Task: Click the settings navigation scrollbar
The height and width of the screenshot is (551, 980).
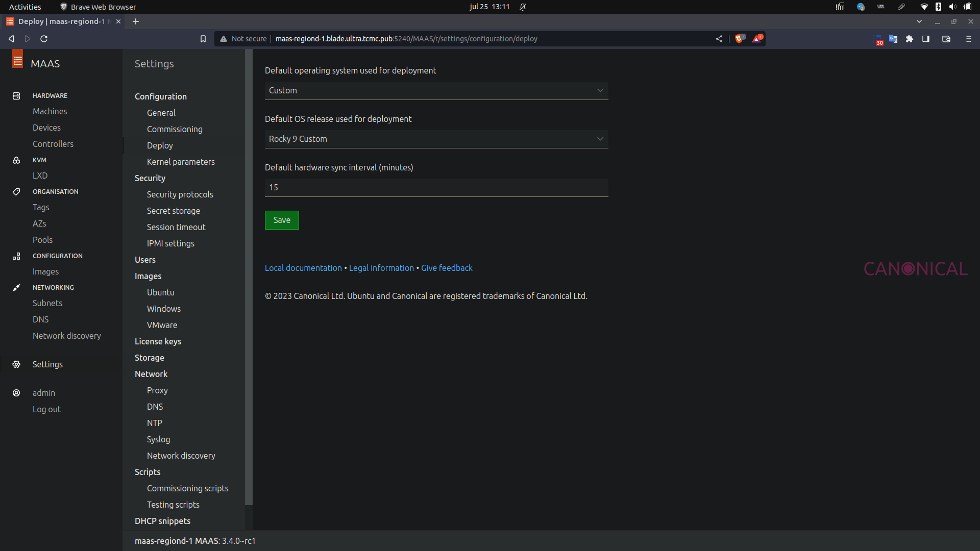Action: 249,275
